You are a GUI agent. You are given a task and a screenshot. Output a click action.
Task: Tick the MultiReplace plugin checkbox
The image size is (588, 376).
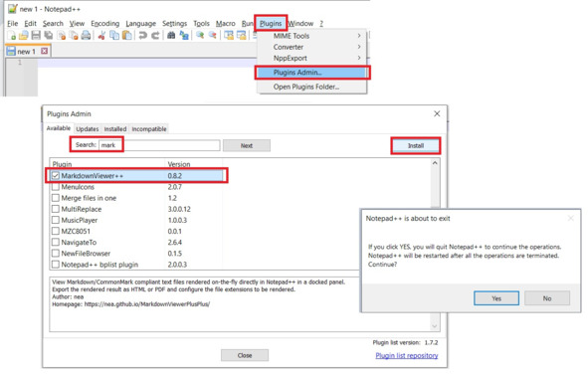(56, 209)
